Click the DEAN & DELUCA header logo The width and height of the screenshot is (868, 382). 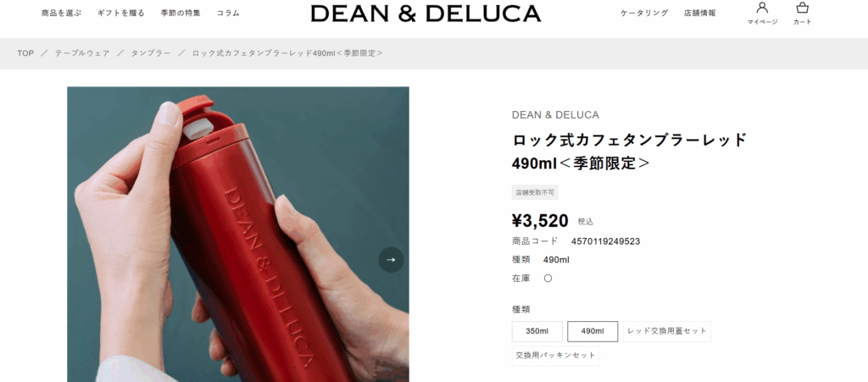426,14
